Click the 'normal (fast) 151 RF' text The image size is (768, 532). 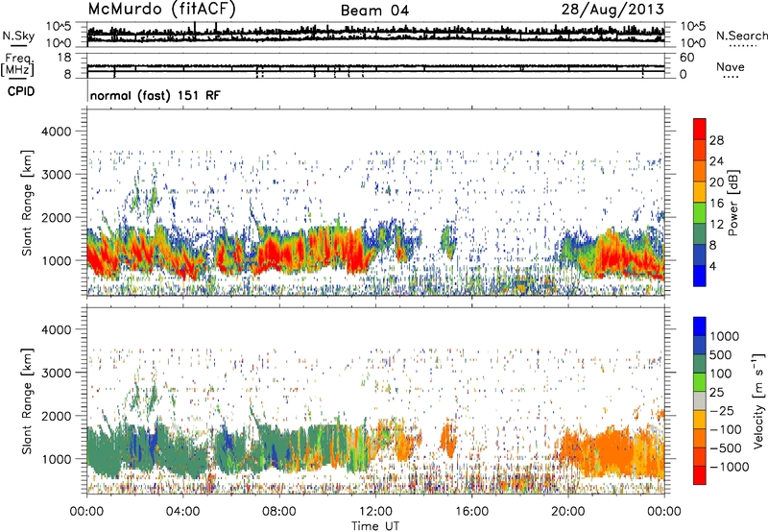point(156,95)
